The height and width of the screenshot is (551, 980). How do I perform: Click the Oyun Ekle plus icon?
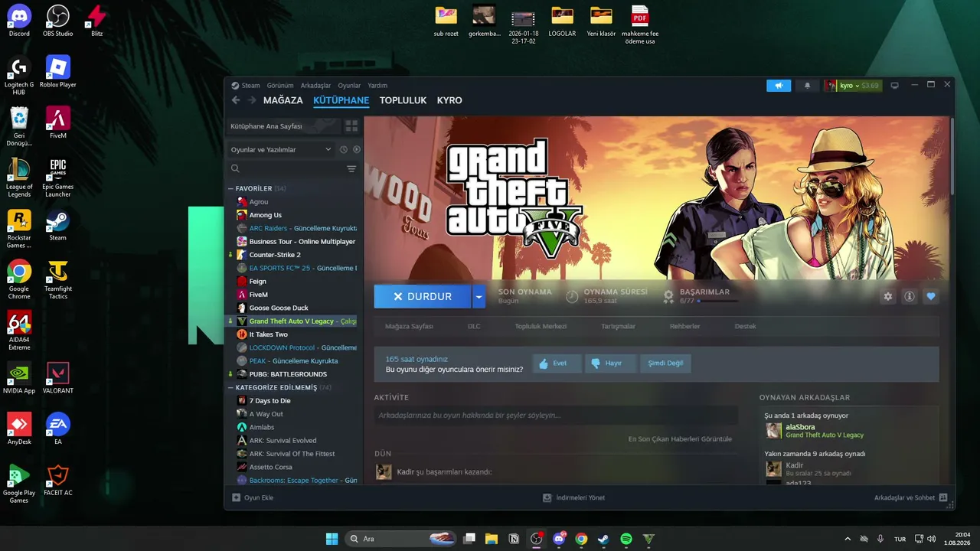236,497
